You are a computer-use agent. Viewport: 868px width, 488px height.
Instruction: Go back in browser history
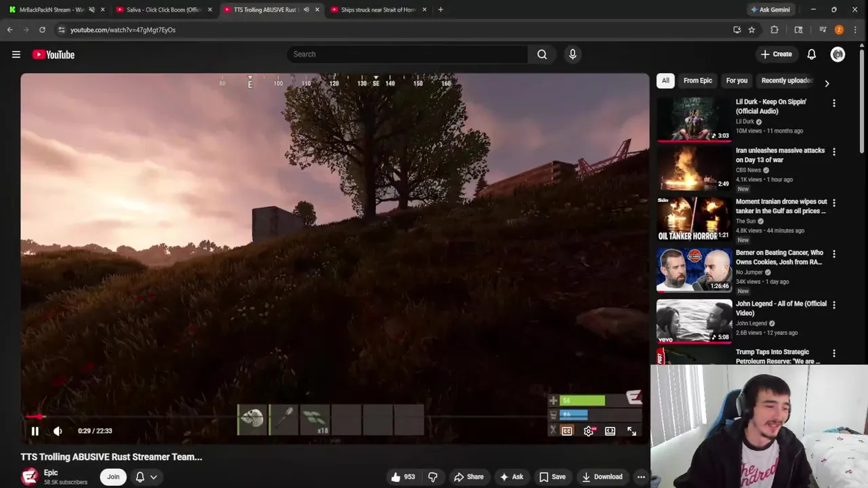tap(9, 30)
